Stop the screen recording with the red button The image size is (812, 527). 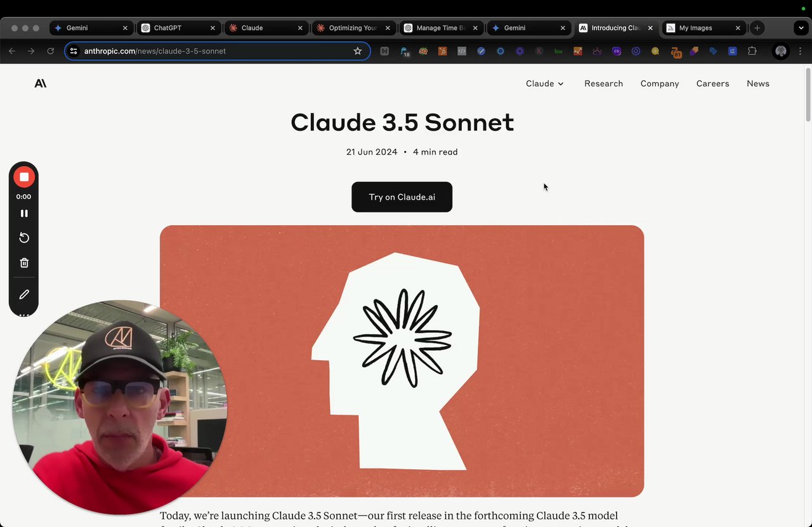[x=24, y=177]
